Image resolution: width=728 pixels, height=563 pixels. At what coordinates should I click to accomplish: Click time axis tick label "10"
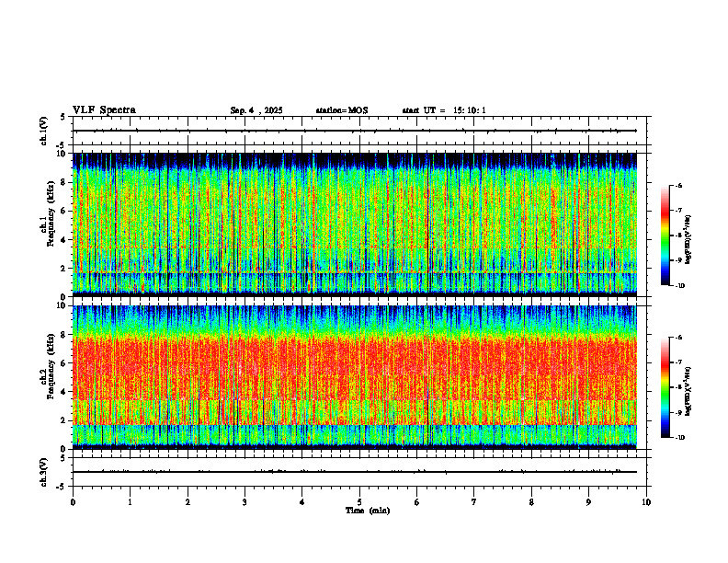(646, 502)
